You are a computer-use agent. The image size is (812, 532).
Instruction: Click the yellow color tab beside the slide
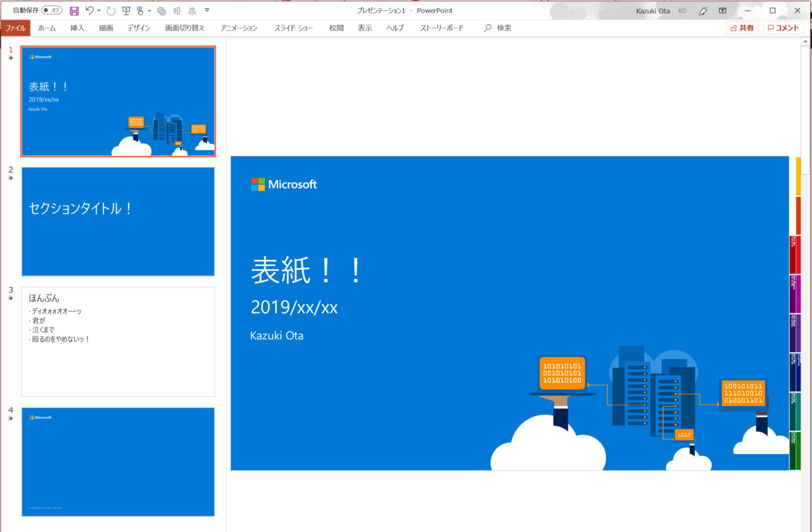click(x=798, y=176)
